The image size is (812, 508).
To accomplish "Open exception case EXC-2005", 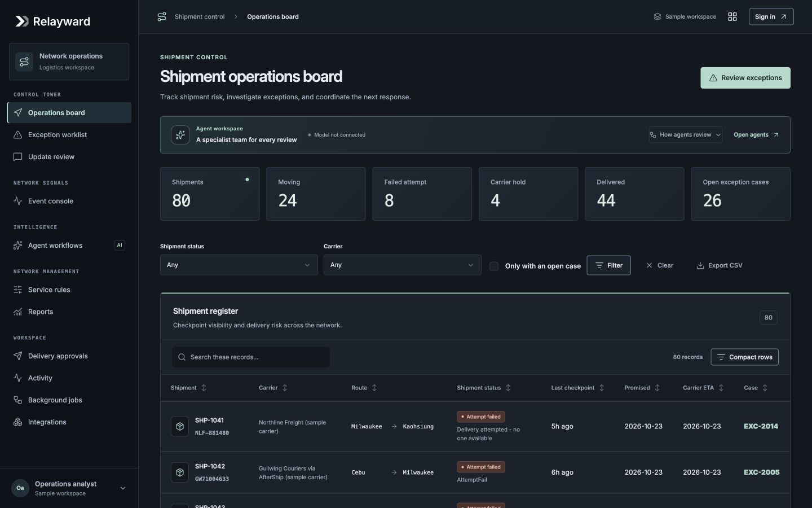I will point(762,472).
